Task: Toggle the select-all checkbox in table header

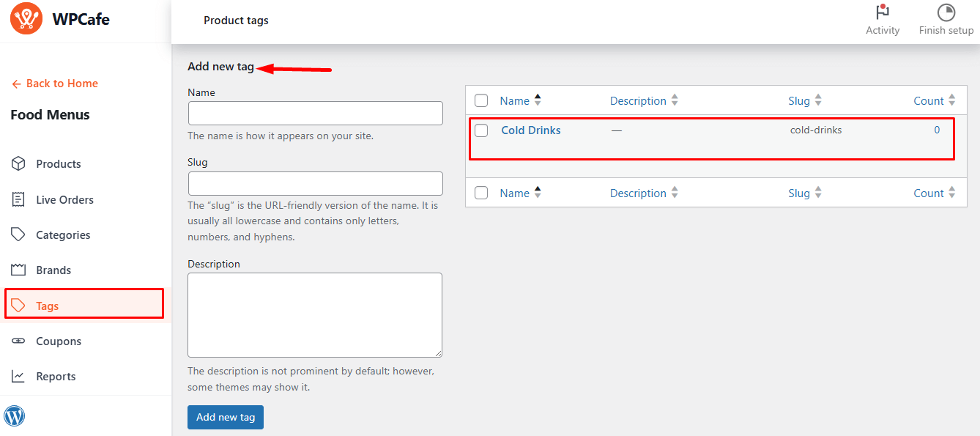Action: [x=481, y=100]
